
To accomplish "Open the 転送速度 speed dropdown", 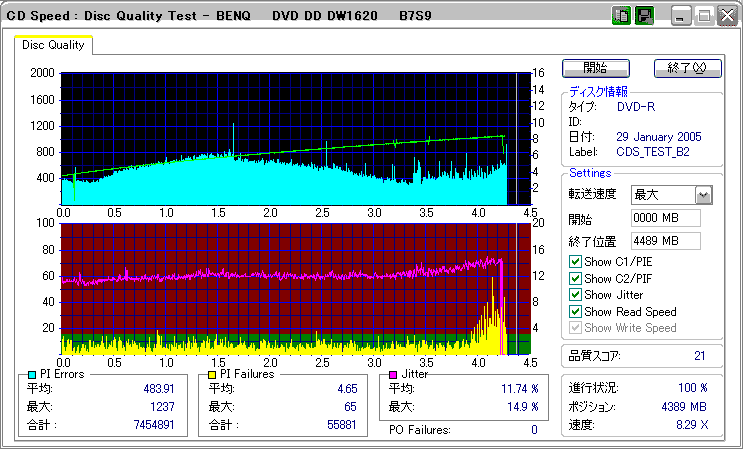I will click(703, 194).
